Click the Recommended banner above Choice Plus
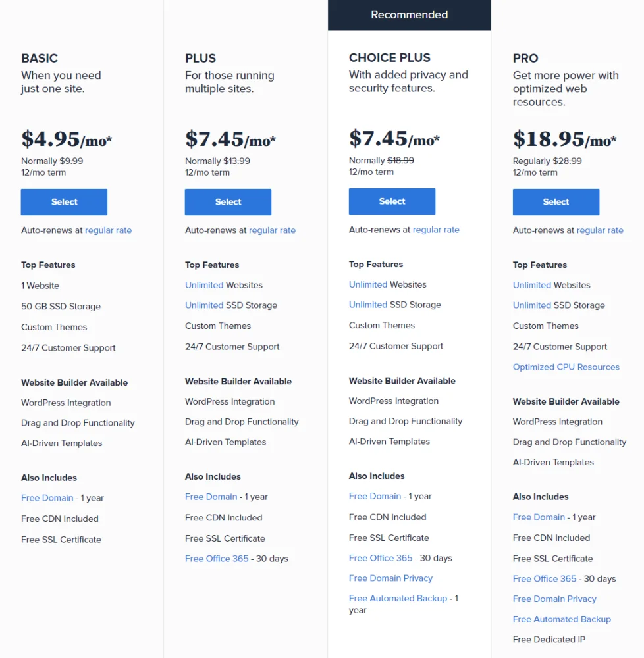The width and height of the screenshot is (644, 658). 409,15
